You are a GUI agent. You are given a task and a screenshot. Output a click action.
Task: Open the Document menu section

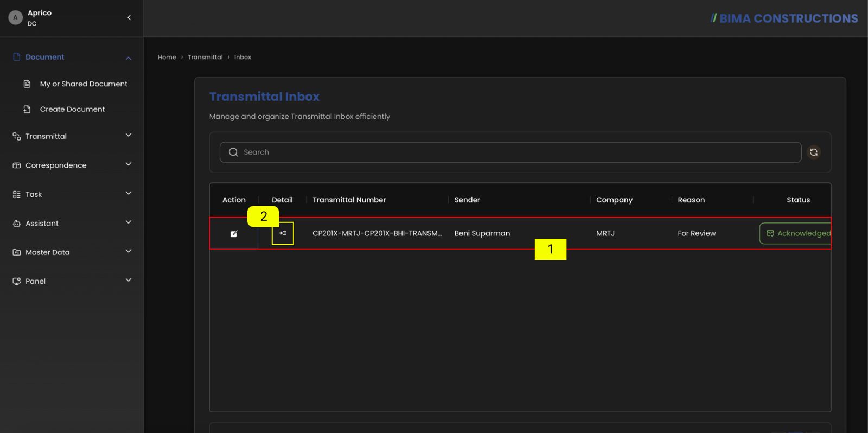pyautogui.click(x=44, y=57)
